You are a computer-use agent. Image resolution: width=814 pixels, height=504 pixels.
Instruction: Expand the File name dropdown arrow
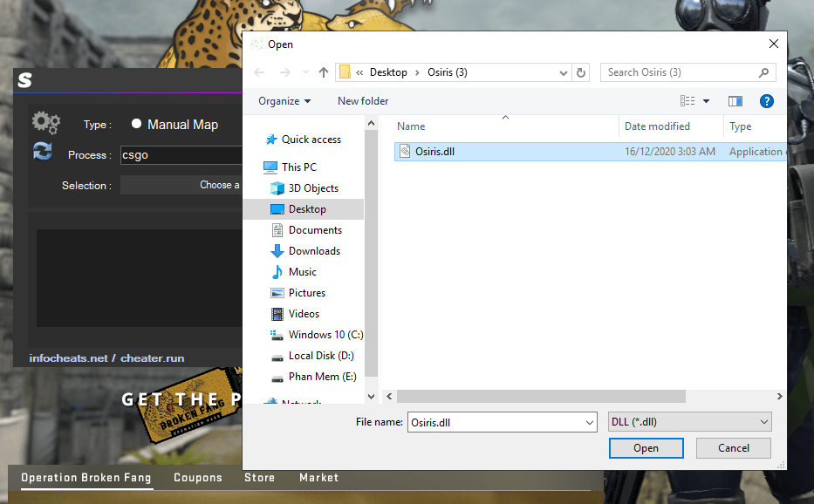click(x=590, y=423)
